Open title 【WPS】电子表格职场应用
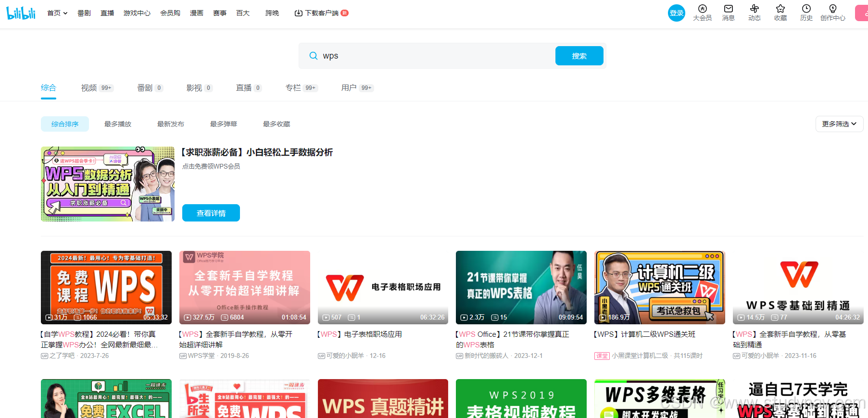The height and width of the screenshot is (418, 868). point(360,334)
